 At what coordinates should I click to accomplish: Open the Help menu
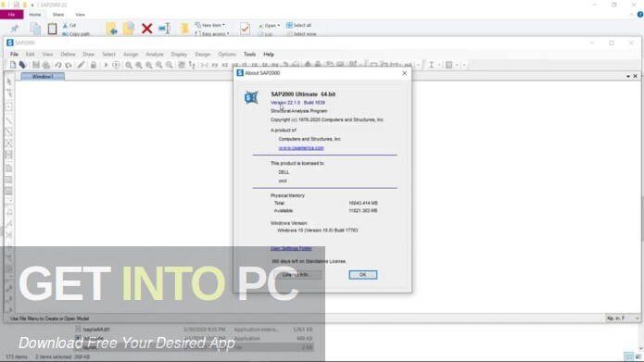click(x=269, y=55)
